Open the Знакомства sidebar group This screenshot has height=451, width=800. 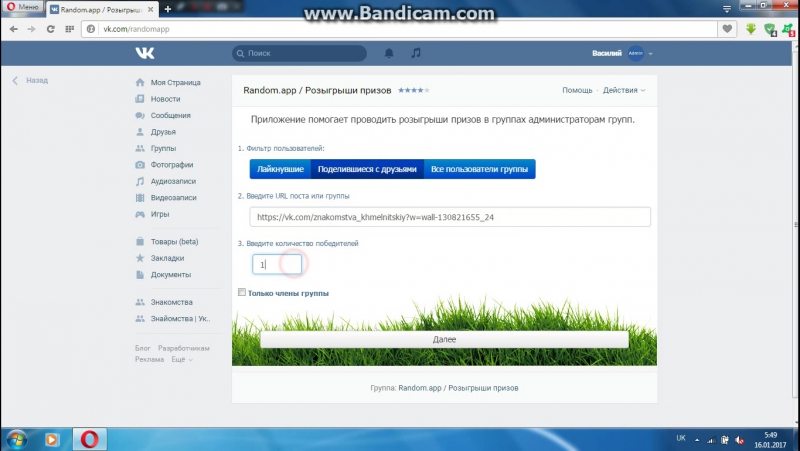(171, 302)
